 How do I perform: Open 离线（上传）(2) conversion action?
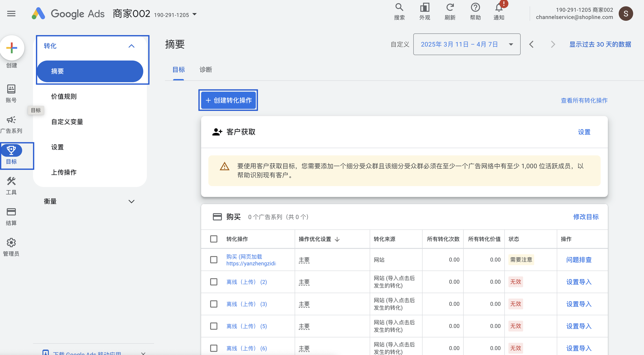tap(247, 282)
